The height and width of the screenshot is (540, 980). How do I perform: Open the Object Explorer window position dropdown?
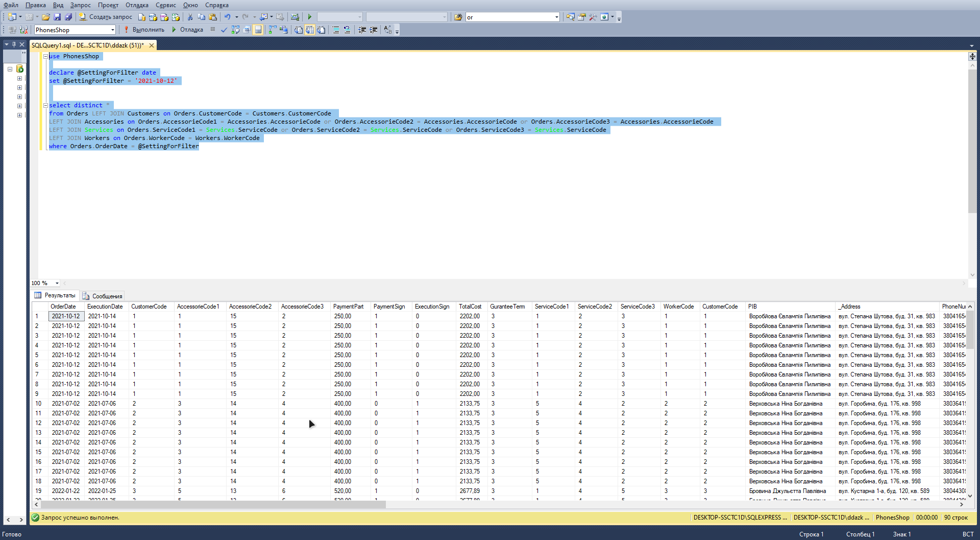coord(7,44)
